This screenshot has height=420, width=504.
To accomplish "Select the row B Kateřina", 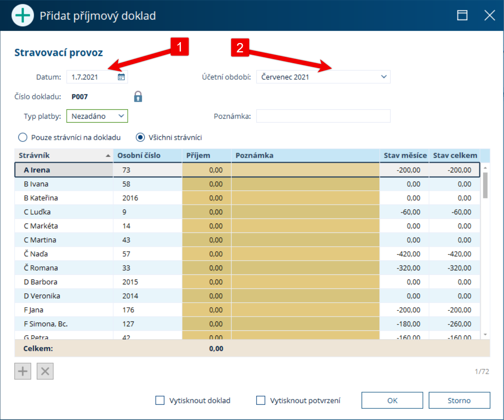I will point(247,198).
